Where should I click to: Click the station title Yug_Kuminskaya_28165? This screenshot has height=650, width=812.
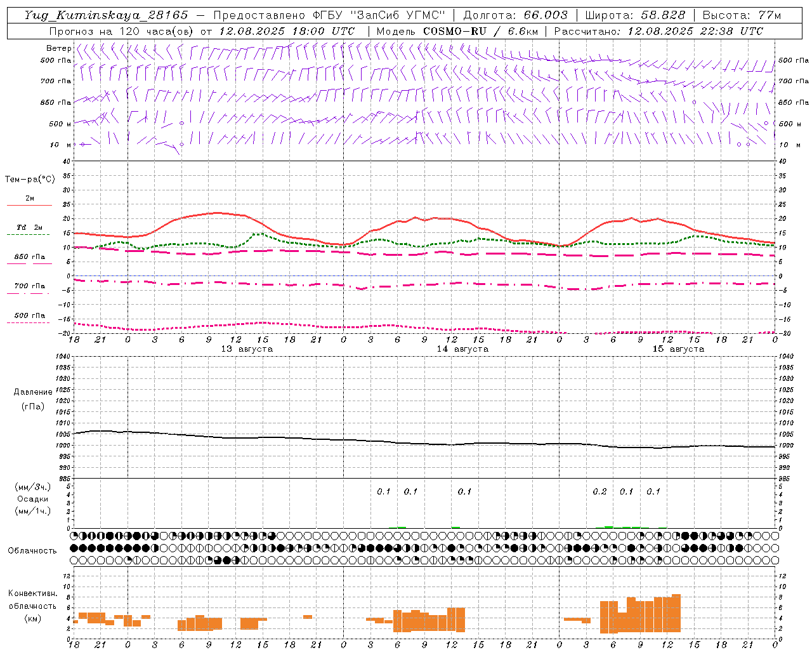[106, 15]
